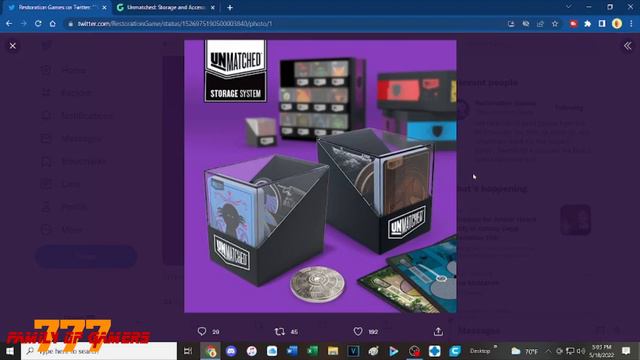Click the Unmatched storage system photo

[x=320, y=176]
